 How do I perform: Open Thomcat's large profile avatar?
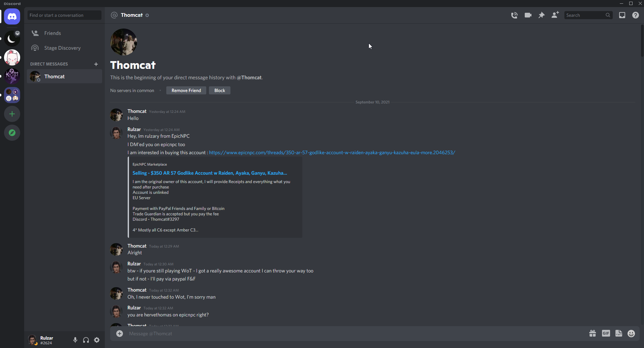[124, 42]
